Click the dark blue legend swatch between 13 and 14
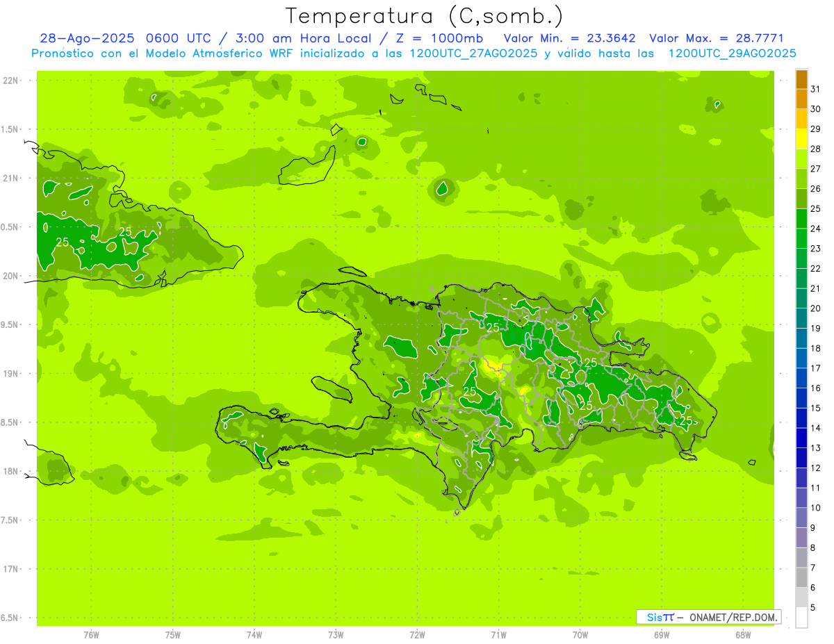The width and height of the screenshot is (834, 644). point(801,438)
